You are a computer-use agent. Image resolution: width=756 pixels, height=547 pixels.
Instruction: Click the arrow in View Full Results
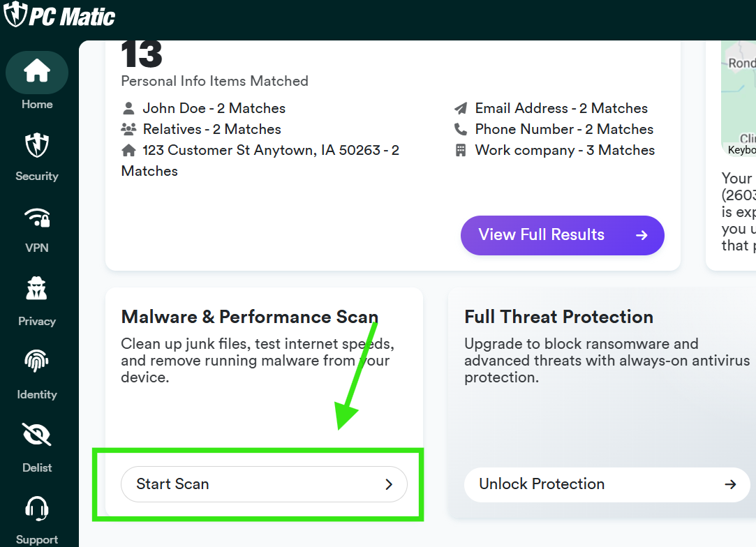(642, 235)
